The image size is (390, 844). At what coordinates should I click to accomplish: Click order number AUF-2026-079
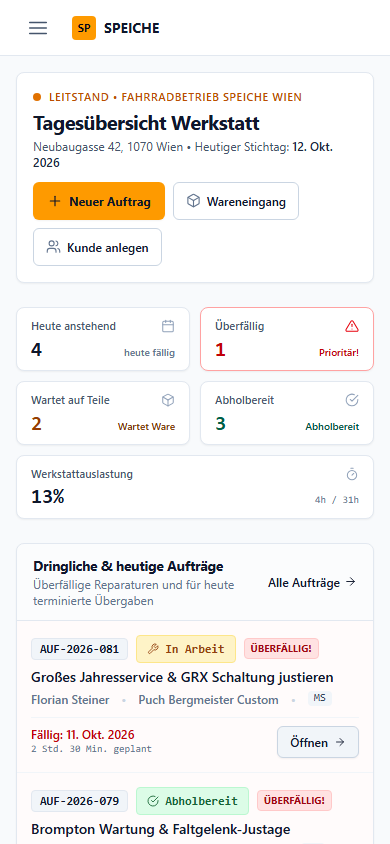(x=80, y=801)
